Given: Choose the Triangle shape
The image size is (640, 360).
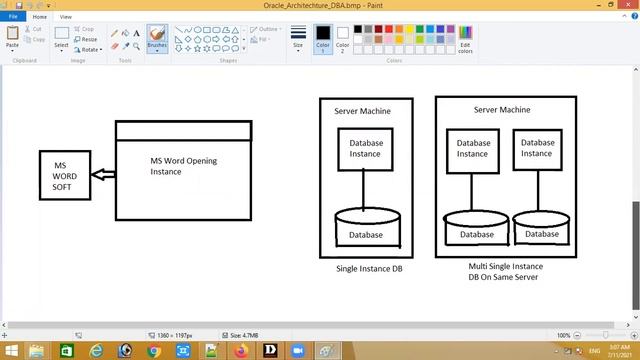Looking at the screenshot, I should [235, 30].
